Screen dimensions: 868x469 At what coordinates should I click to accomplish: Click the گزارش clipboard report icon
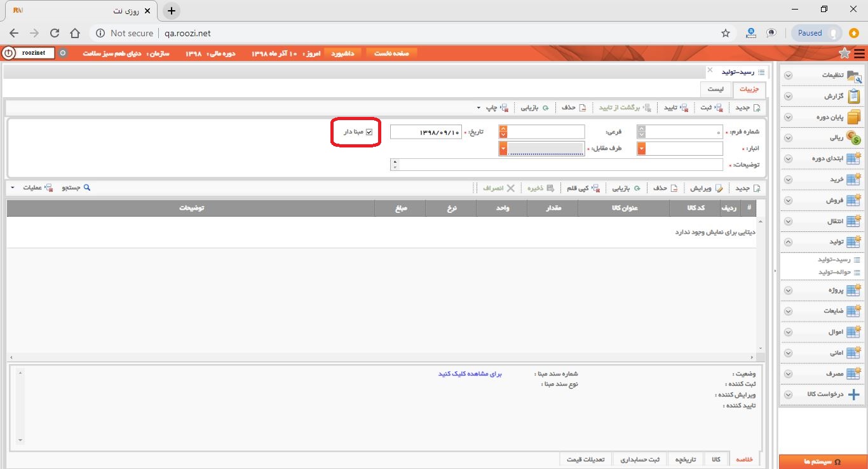pos(854,97)
